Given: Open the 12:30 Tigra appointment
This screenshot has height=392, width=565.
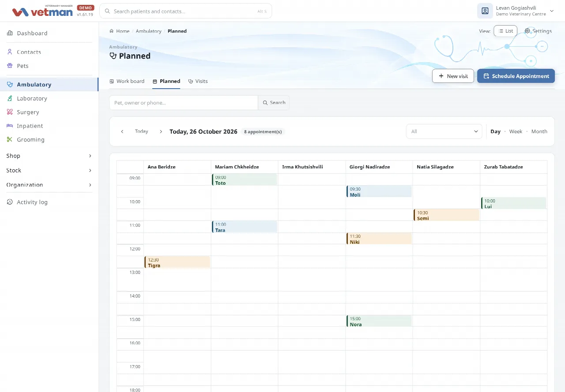Looking at the screenshot, I should [177, 262].
